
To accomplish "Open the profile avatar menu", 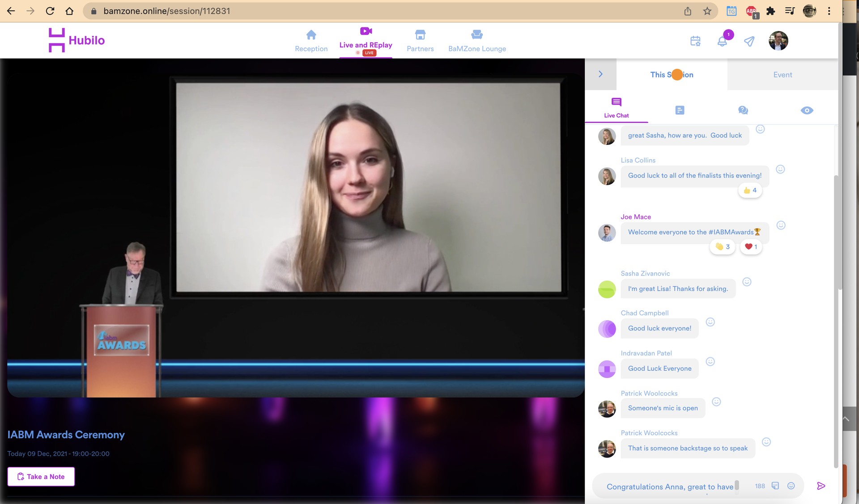I will pos(778,41).
